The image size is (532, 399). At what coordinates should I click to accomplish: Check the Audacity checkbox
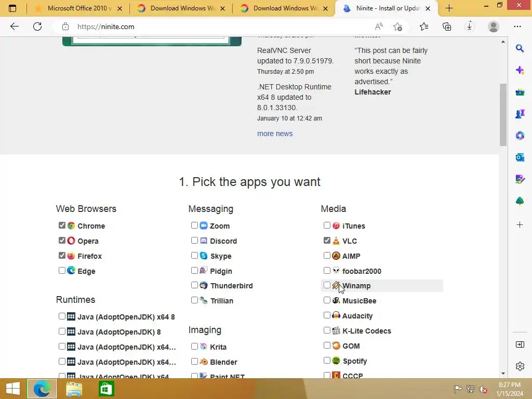coord(327,315)
